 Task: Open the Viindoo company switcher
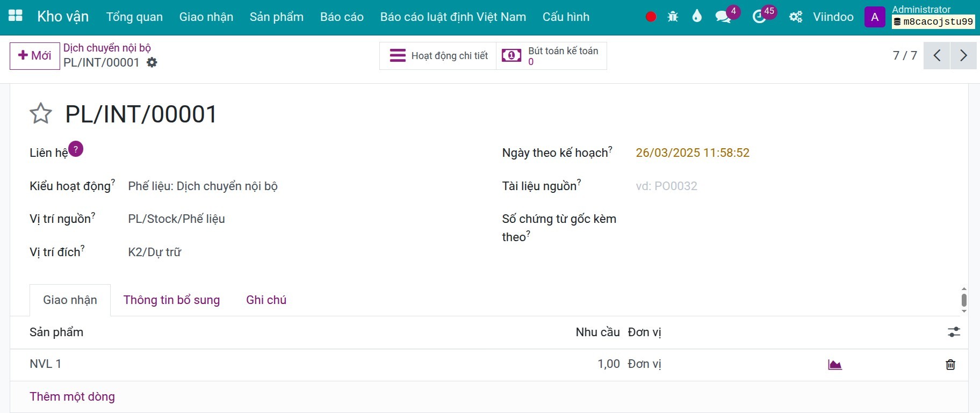click(x=833, y=17)
